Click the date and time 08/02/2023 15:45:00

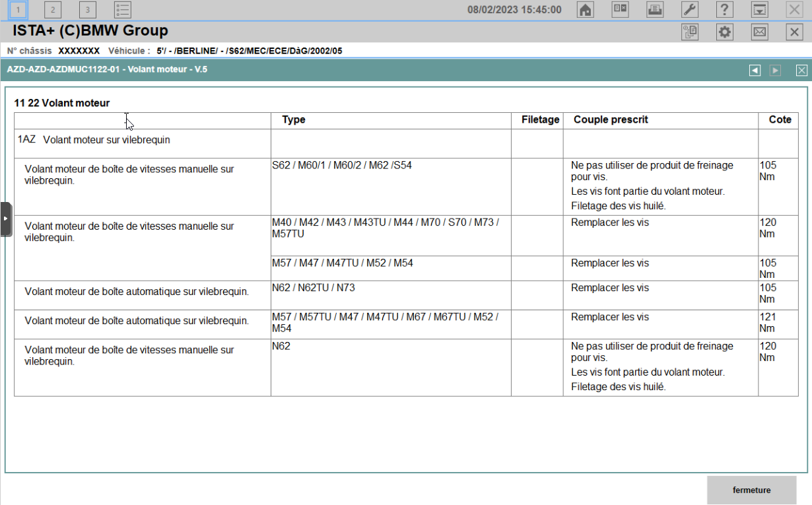pyautogui.click(x=514, y=10)
